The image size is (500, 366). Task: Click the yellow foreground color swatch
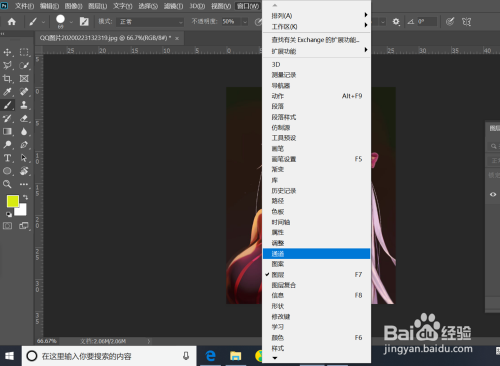coord(12,201)
